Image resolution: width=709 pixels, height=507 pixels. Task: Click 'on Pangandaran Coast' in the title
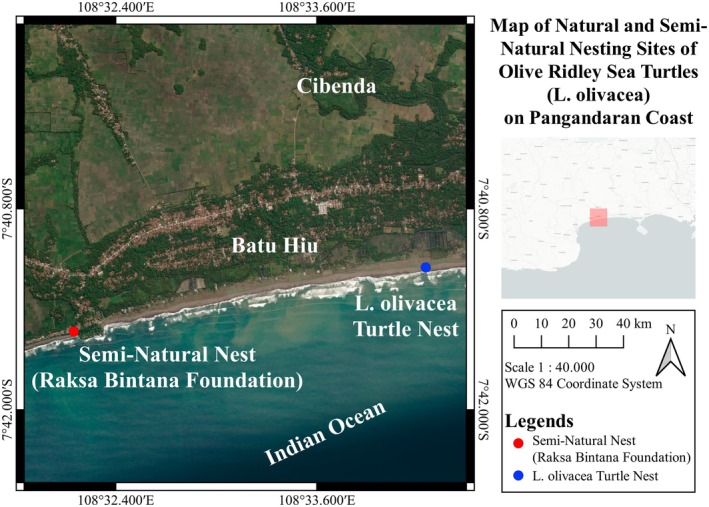[598, 118]
